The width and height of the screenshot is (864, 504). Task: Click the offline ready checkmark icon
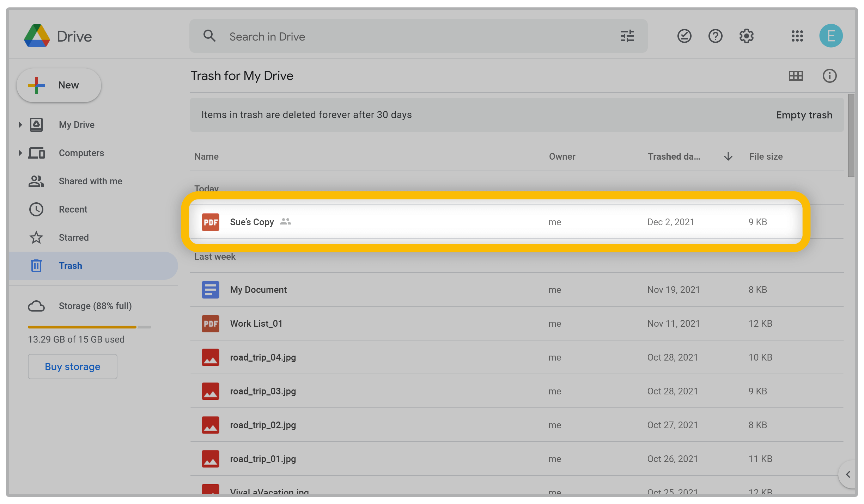tap(684, 36)
